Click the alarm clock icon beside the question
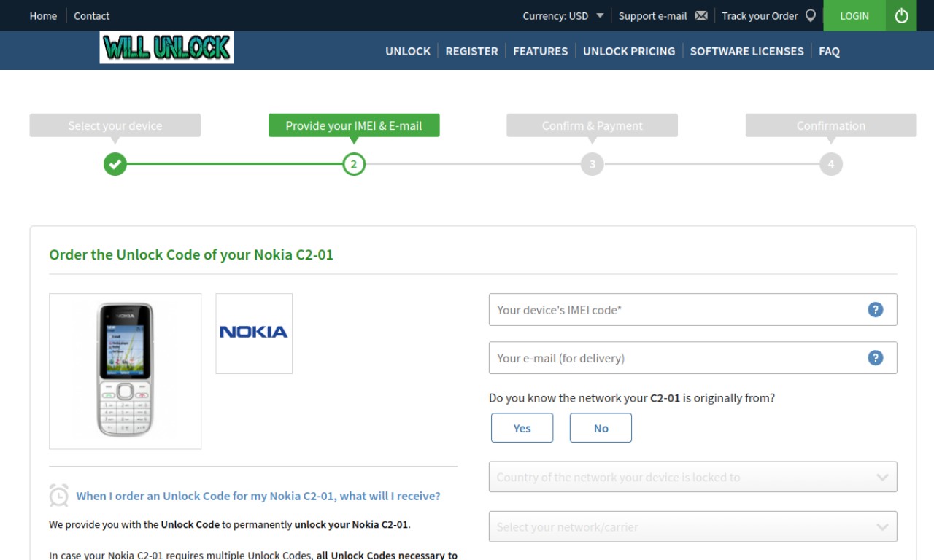Screen dimensions: 934x560 click(x=59, y=495)
